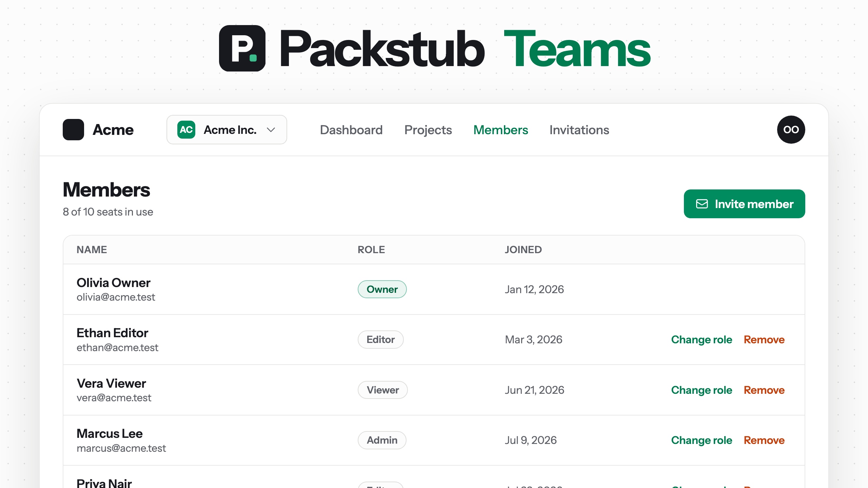Change role for Vera Viewer
Viewport: 868px width, 488px height.
click(x=702, y=390)
